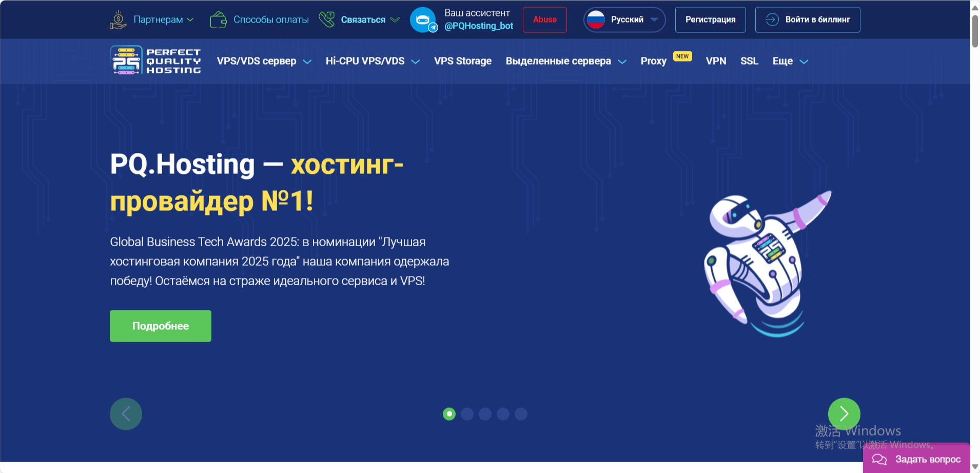Open the VPS Storage menu item
Screen dimensions: 980x473
coord(462,61)
